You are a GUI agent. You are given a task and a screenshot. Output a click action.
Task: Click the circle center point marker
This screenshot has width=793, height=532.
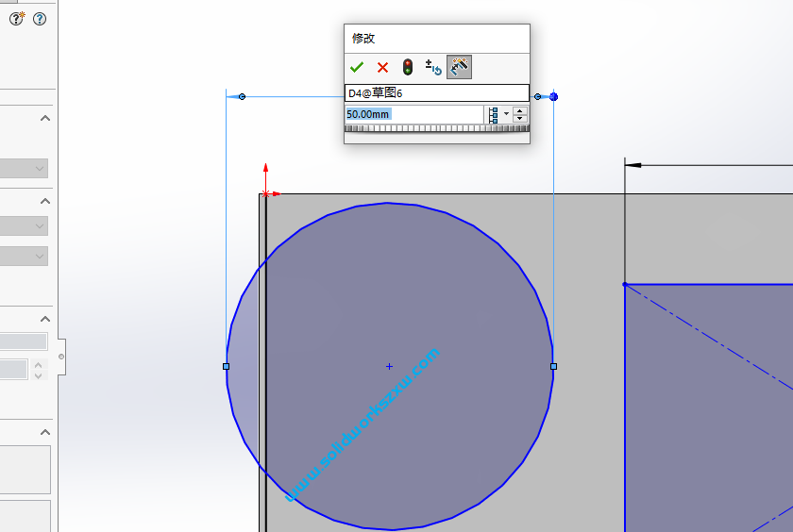click(389, 366)
